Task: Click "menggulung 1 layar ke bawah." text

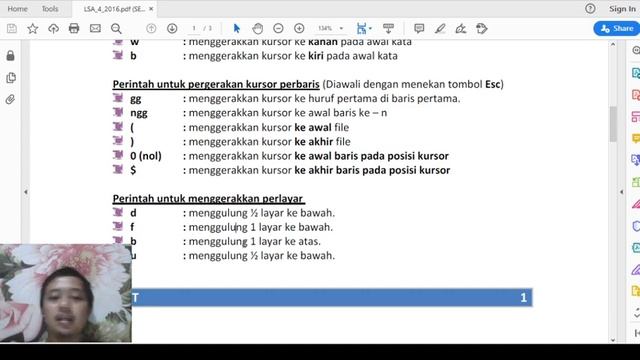Action: click(x=261, y=227)
